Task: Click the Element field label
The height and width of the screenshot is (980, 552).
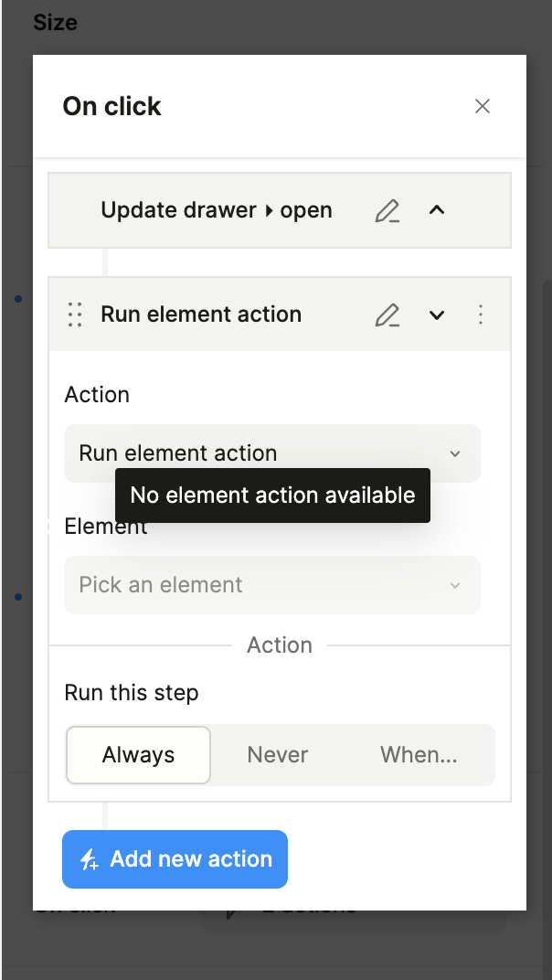Action: coord(91,528)
